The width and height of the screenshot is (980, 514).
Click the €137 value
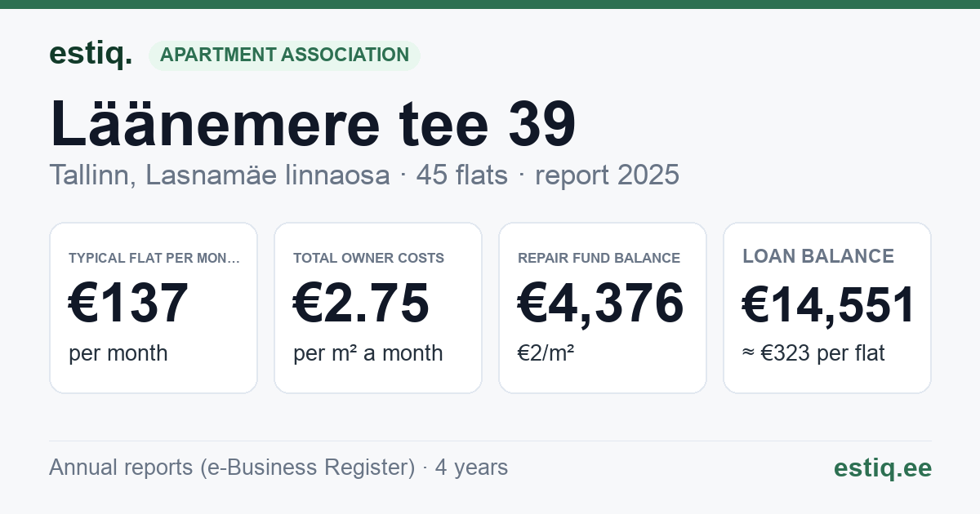129,303
